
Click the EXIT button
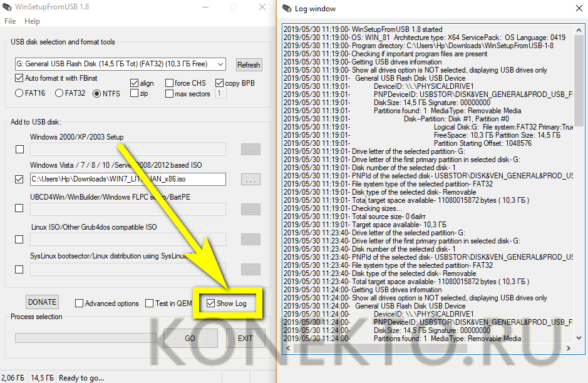tap(245, 339)
